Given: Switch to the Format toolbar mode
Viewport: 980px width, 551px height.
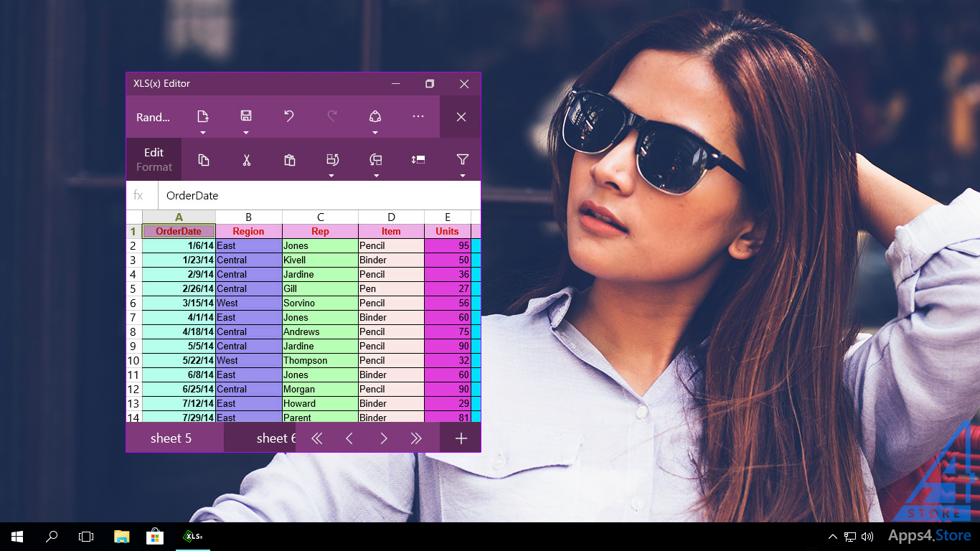Looking at the screenshot, I should coord(154,167).
